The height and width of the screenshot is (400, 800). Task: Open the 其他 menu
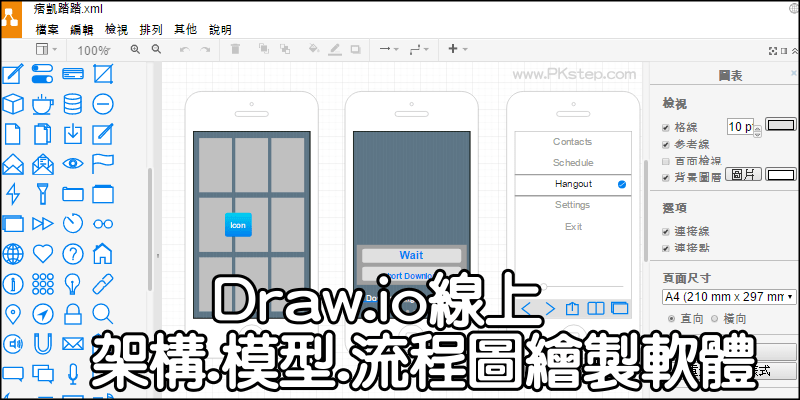pyautogui.click(x=185, y=30)
